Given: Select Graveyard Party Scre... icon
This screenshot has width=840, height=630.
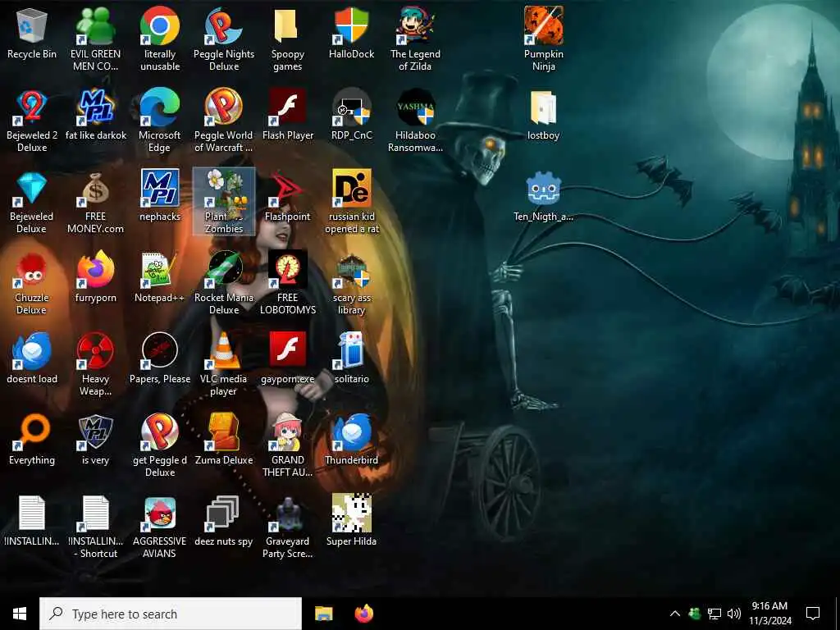Looking at the screenshot, I should tap(288, 527).
